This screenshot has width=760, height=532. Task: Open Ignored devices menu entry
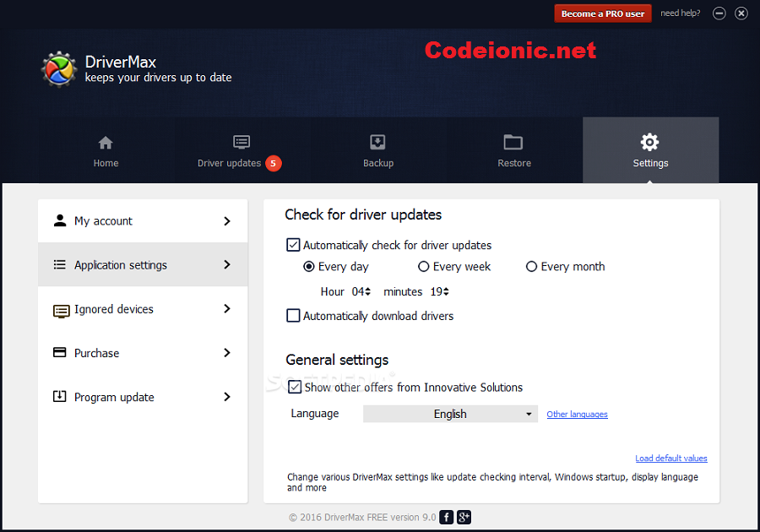coord(143,308)
